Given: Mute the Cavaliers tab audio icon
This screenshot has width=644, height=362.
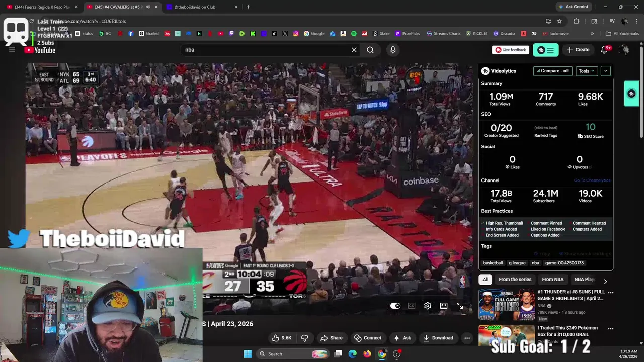Looking at the screenshot, I should (148, 7).
